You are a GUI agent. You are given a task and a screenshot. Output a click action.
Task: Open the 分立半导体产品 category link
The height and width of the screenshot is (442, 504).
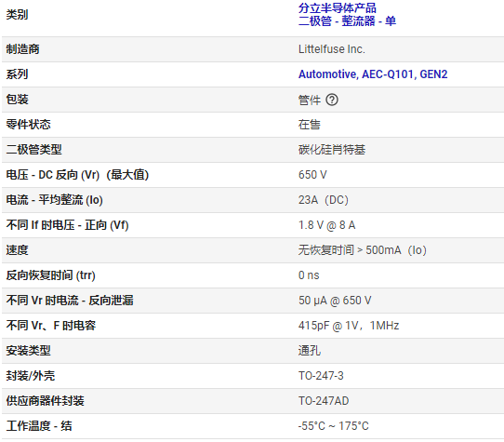(x=338, y=8)
